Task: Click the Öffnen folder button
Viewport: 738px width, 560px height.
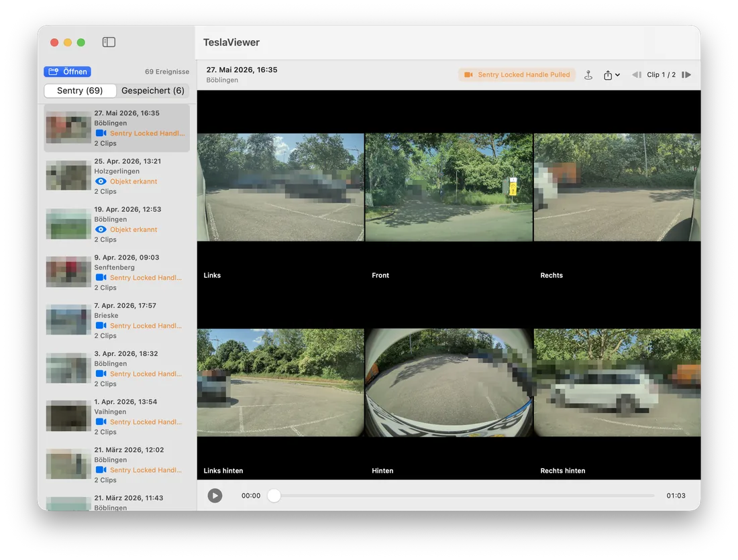Action: coord(67,72)
